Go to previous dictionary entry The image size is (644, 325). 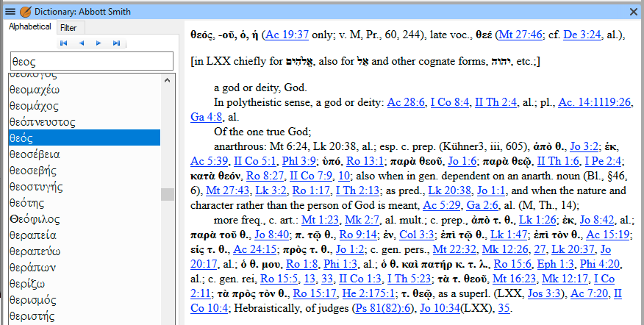(x=81, y=43)
